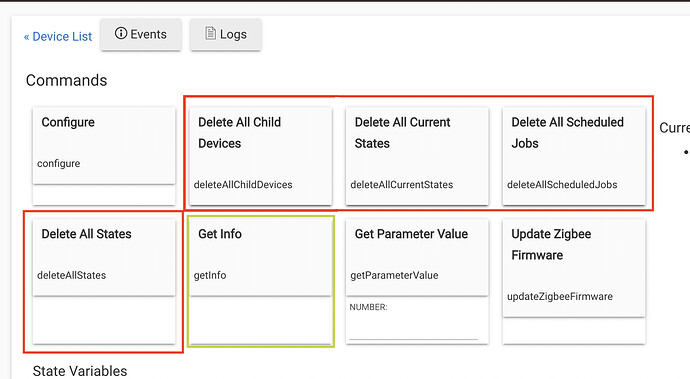Image resolution: width=690 pixels, height=379 pixels.
Task: Select the deleteAllStates label text
Action: pos(71,276)
